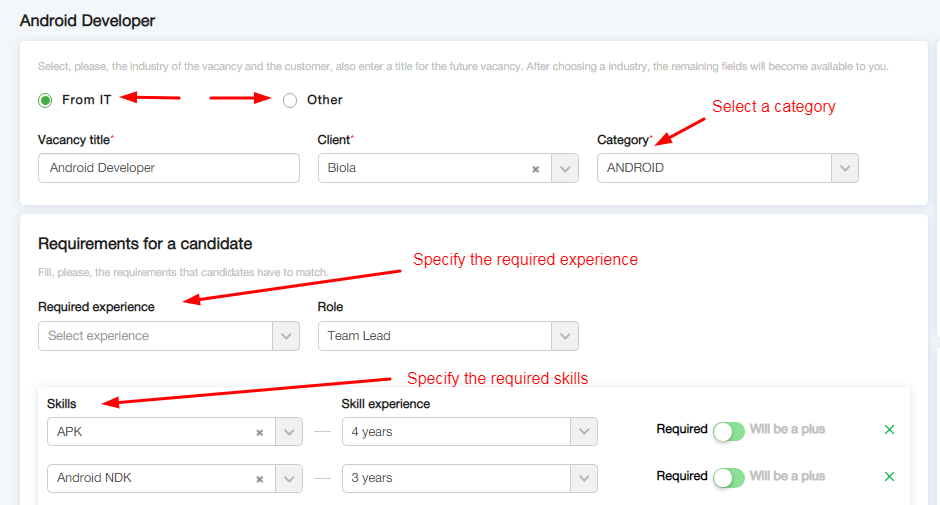
Task: Expand the Role dropdown showing Team Lead
Action: coord(565,336)
